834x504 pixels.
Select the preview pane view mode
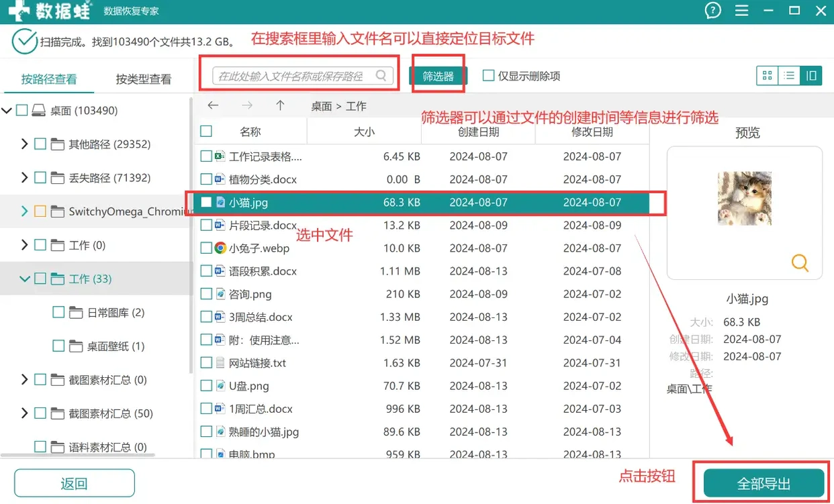point(810,75)
